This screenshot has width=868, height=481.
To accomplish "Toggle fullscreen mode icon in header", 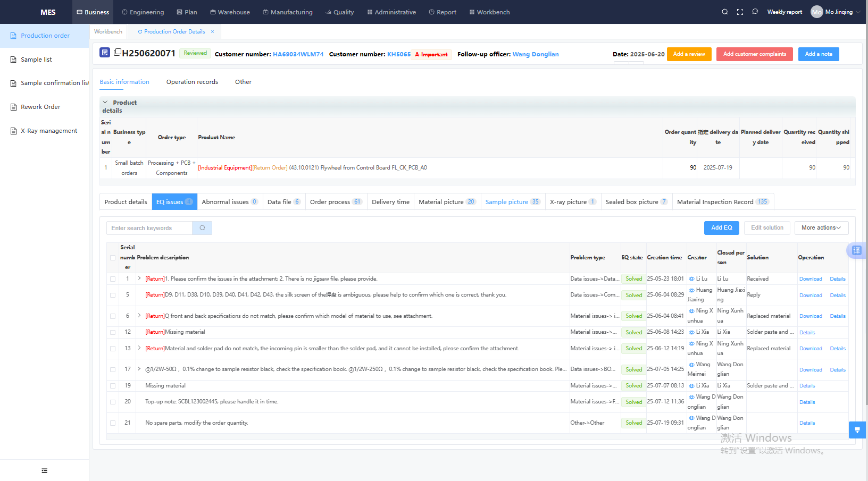I will (740, 12).
